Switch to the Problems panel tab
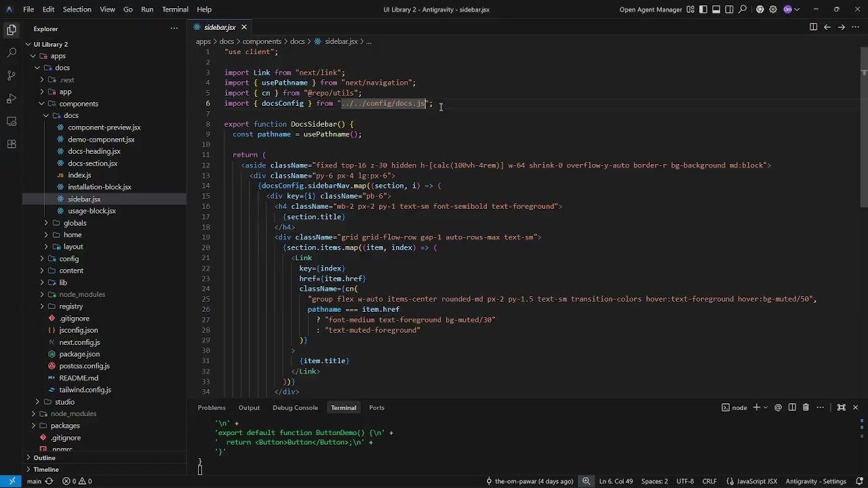The width and height of the screenshot is (868, 488). (x=212, y=407)
